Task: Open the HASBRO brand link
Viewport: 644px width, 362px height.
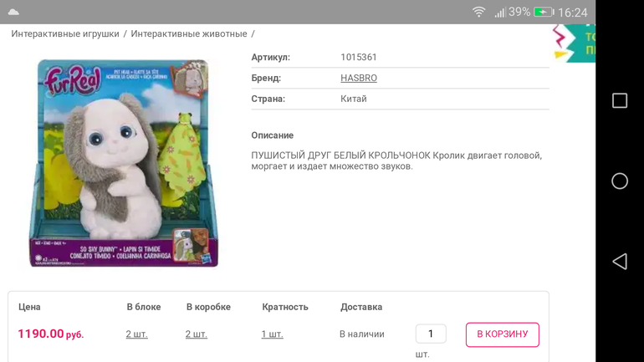Action: [359, 78]
